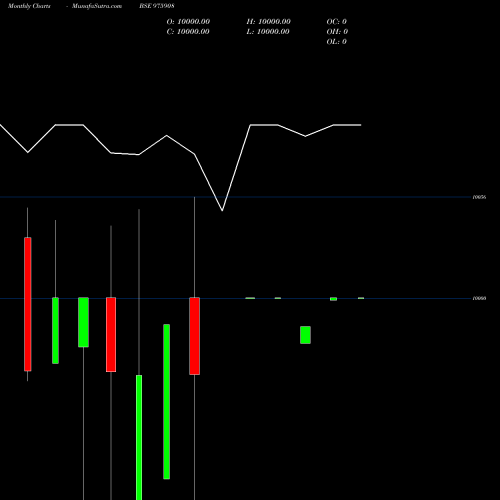Click the "OH: 0" readout
The height and width of the screenshot is (500, 500).
click(337, 32)
